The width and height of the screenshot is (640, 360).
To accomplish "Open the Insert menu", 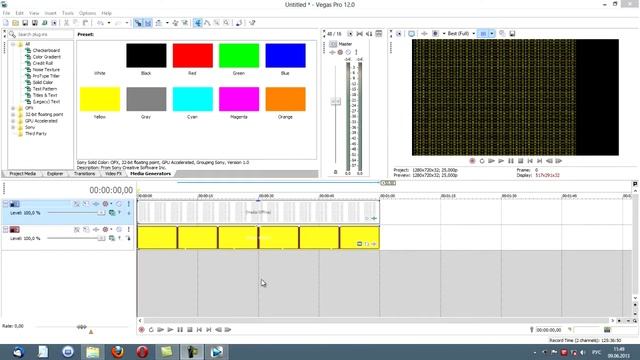I will point(50,13).
